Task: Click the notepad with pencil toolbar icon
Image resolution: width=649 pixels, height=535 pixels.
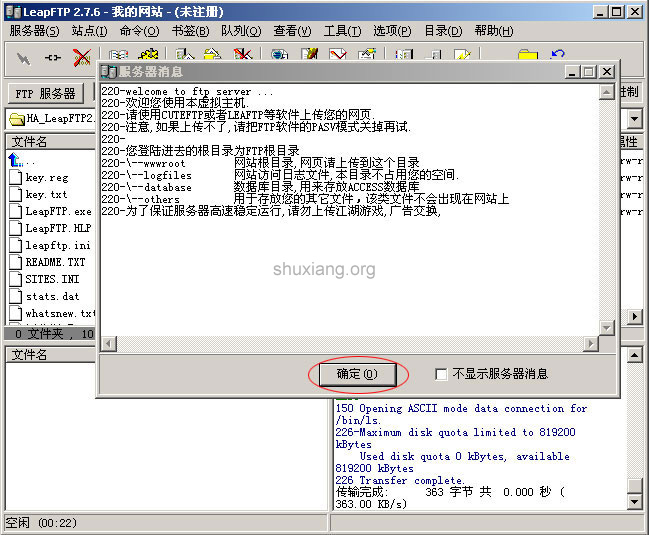Action: (x=309, y=54)
